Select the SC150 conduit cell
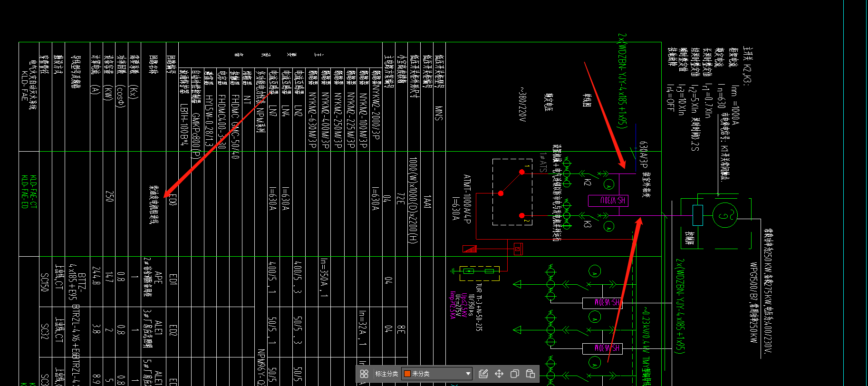 coord(44,282)
